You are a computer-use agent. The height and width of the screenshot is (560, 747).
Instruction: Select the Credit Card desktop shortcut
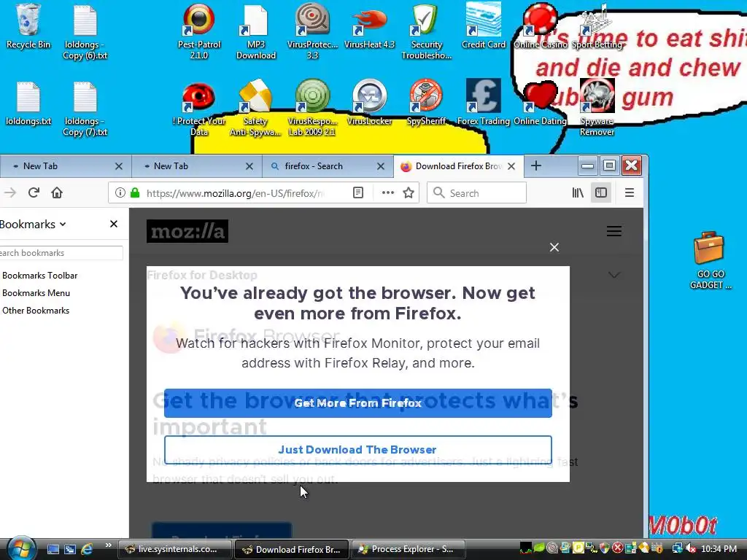coord(484,26)
